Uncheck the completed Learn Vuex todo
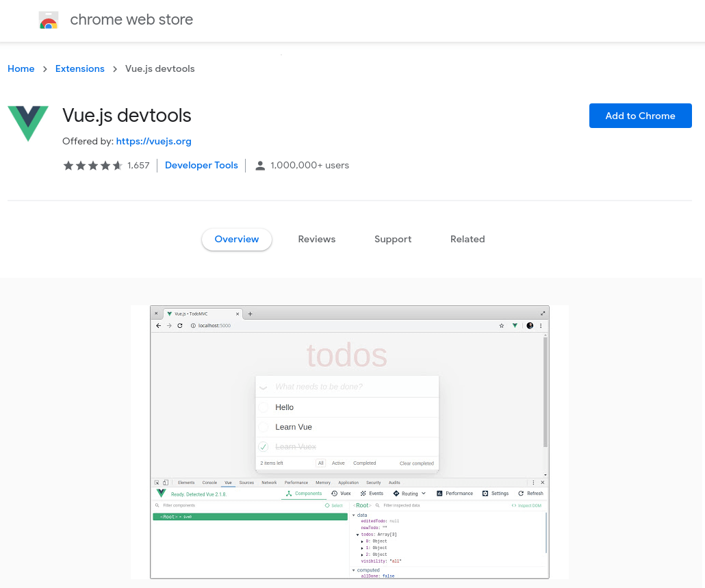705x588 pixels. point(264,447)
